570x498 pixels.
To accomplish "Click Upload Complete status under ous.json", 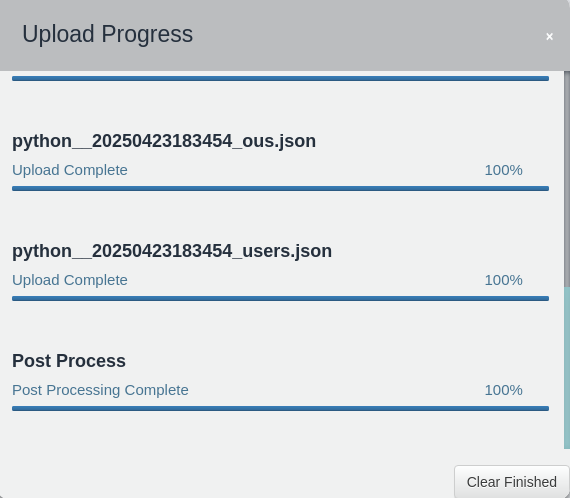I will tap(70, 170).
